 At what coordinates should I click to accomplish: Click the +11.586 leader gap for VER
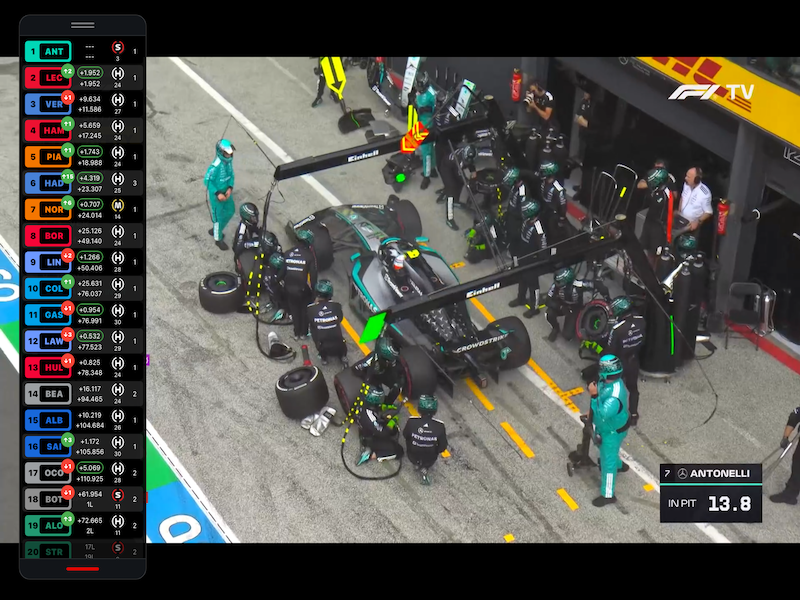89,110
